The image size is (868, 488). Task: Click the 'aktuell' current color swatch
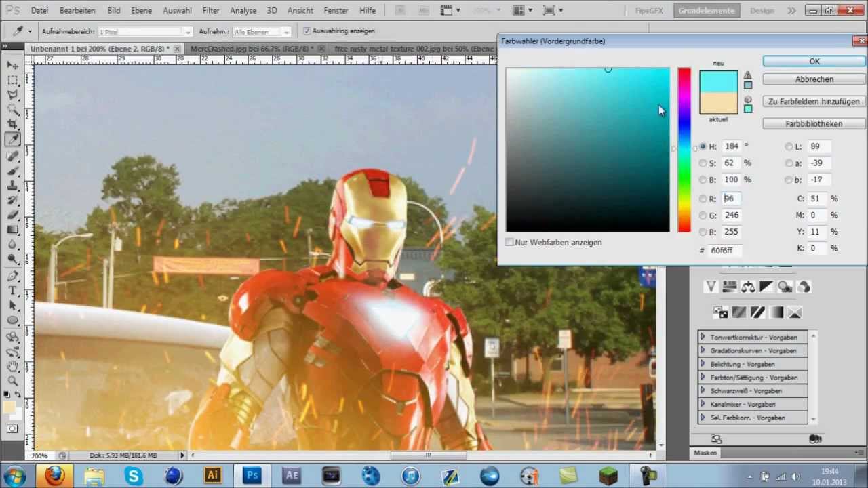(718, 103)
